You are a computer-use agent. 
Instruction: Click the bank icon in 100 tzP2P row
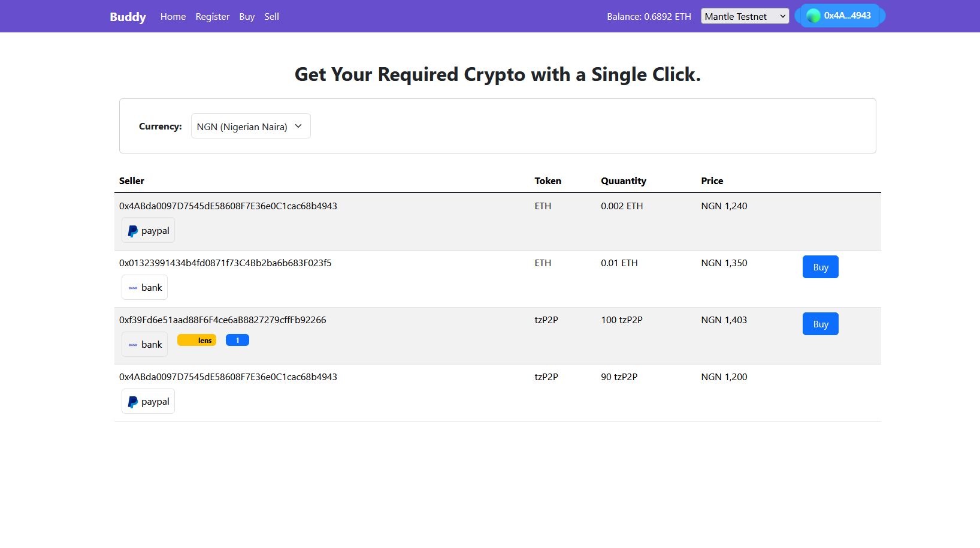pos(133,345)
